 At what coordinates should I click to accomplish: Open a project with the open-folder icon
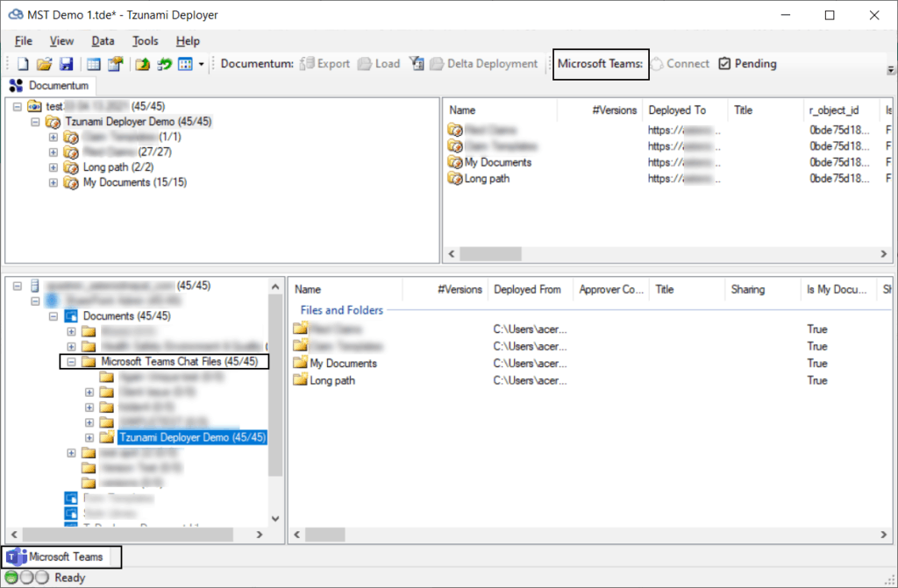click(x=44, y=64)
